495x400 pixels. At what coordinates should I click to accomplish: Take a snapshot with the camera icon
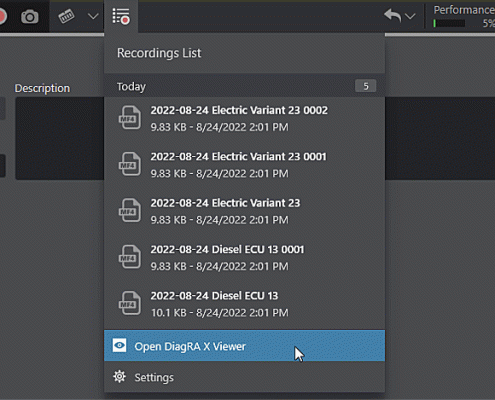pyautogui.click(x=30, y=17)
